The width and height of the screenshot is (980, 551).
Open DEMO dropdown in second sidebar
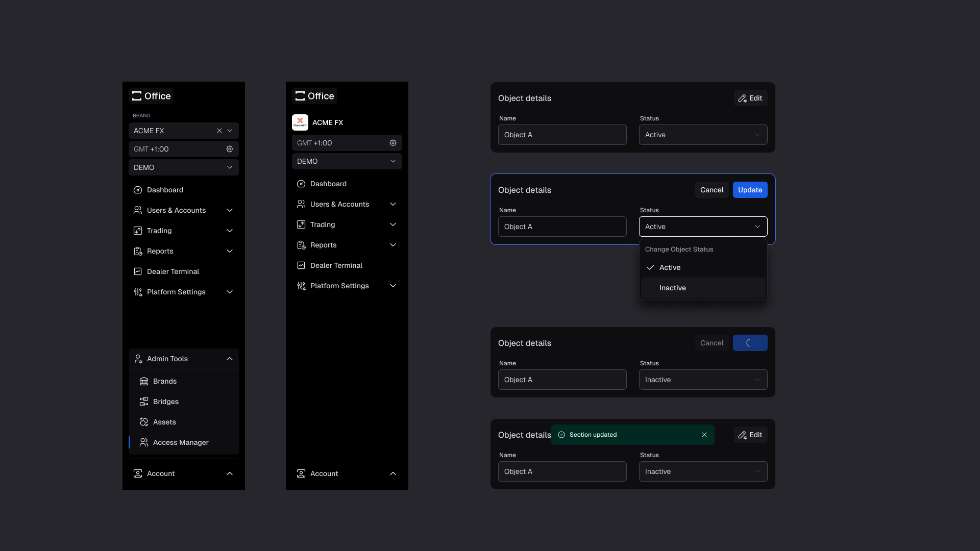(x=347, y=161)
